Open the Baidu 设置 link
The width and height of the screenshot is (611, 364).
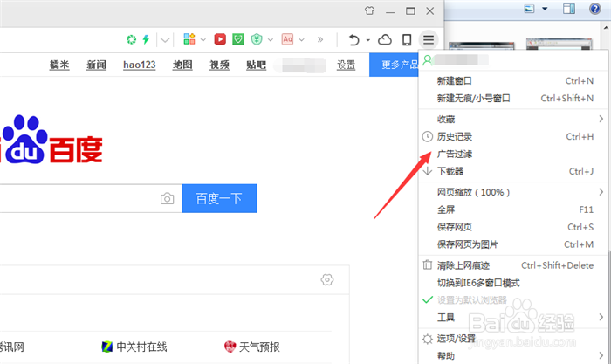coord(346,65)
